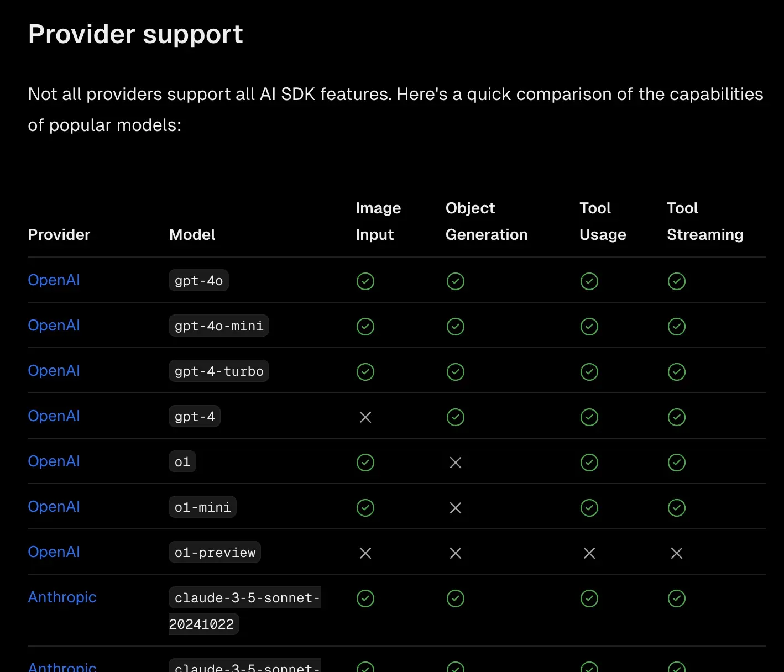
Task: Select the gpt-4o-mini model code label
Action: [x=219, y=326]
